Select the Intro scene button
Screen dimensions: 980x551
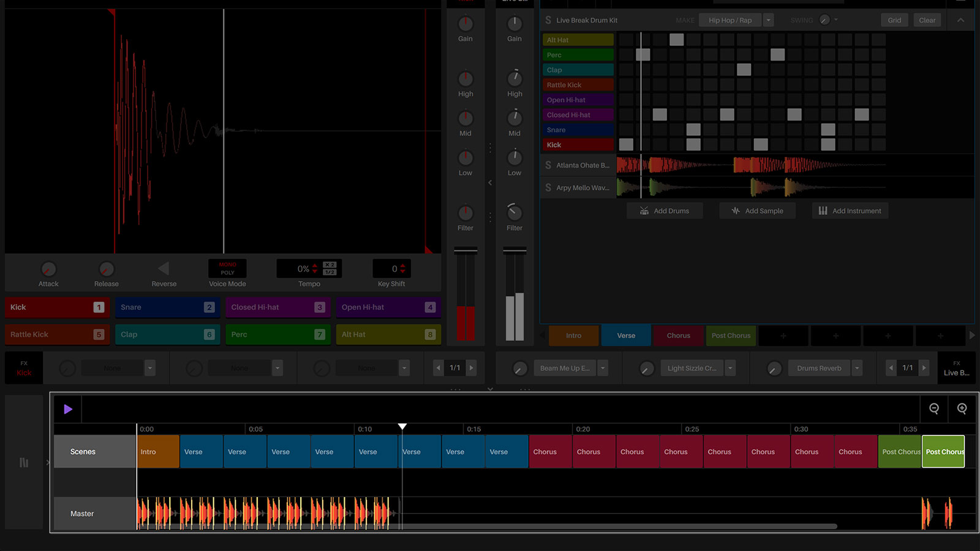[573, 335]
